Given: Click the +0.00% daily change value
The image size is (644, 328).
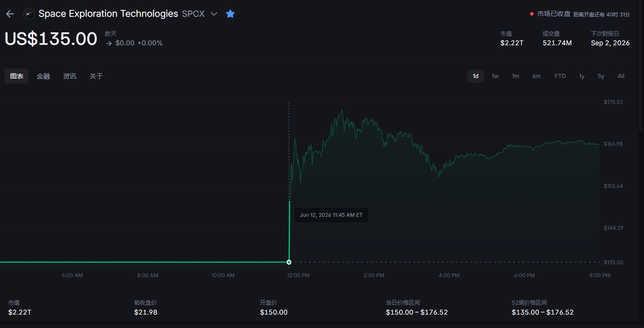Looking at the screenshot, I should [x=150, y=43].
